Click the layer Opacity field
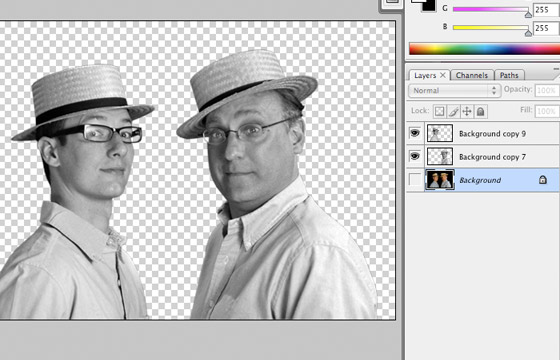Screen dimensions: 560x360 click(x=547, y=90)
